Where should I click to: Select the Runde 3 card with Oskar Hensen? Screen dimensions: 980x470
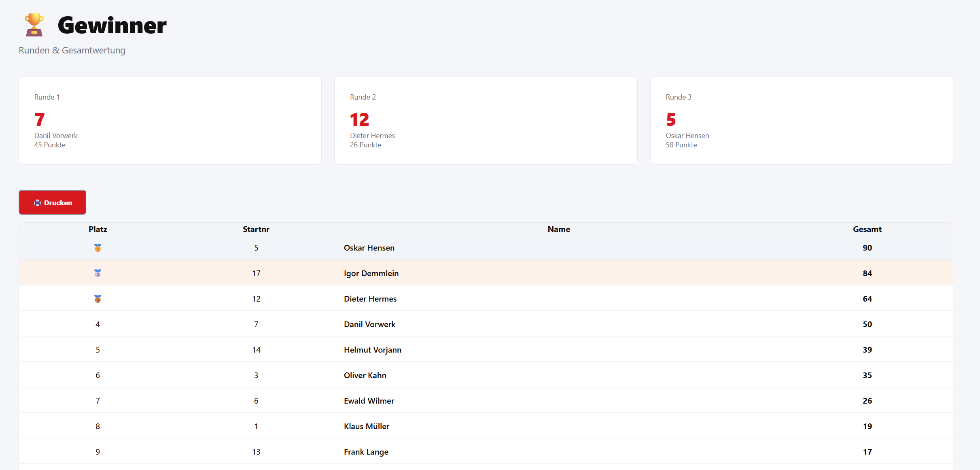(x=801, y=121)
